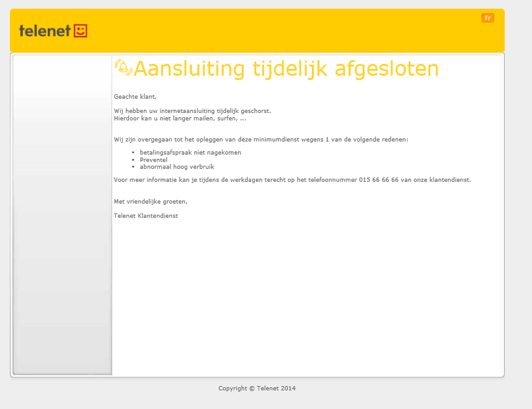The image size is (532, 409).
Task: Click the 'Hierdoor kan u niet langer mailen' line
Action: 180,118
